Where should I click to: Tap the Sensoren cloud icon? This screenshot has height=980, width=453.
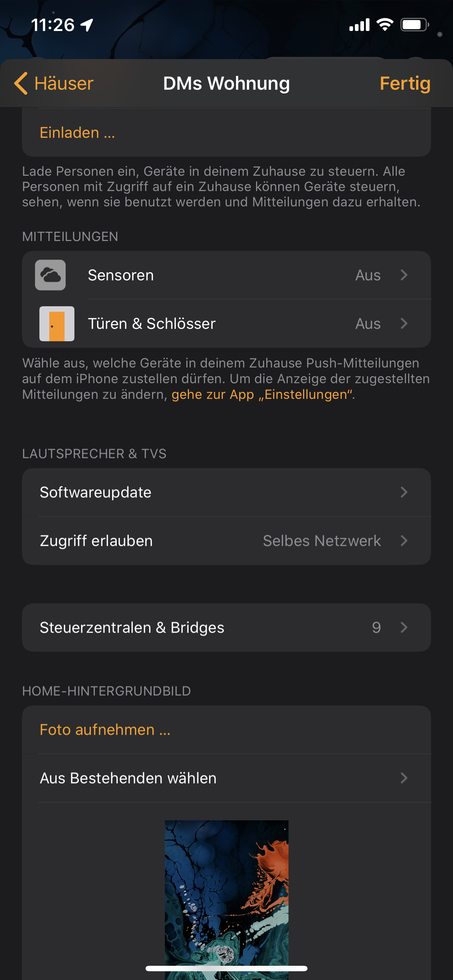coord(50,275)
